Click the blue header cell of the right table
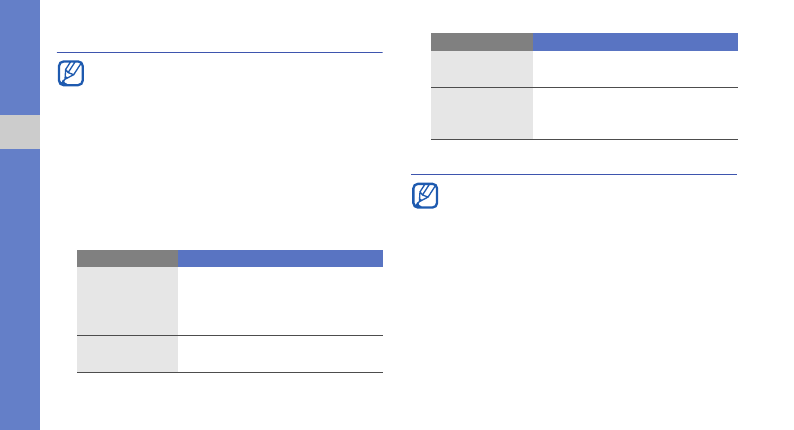The width and height of the screenshot is (794, 430). (x=635, y=42)
